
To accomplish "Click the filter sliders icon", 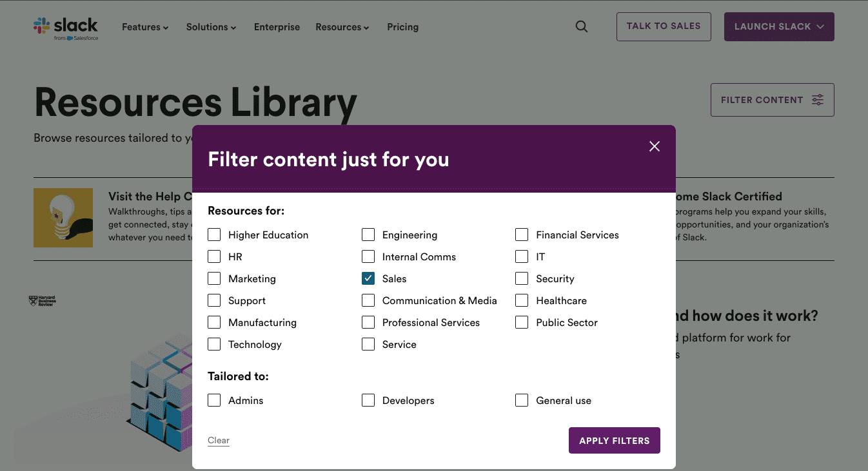I will [818, 100].
